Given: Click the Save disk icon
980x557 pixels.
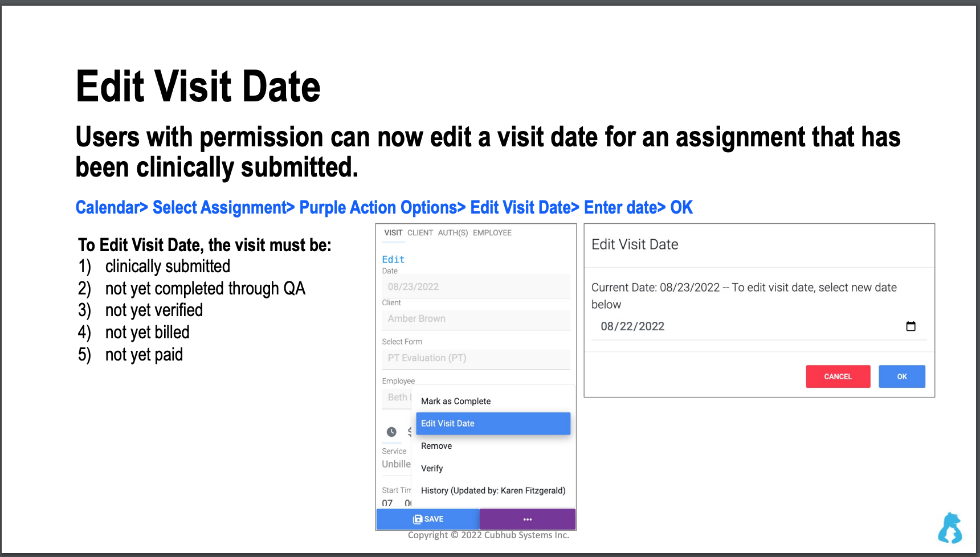Looking at the screenshot, I should [418, 519].
